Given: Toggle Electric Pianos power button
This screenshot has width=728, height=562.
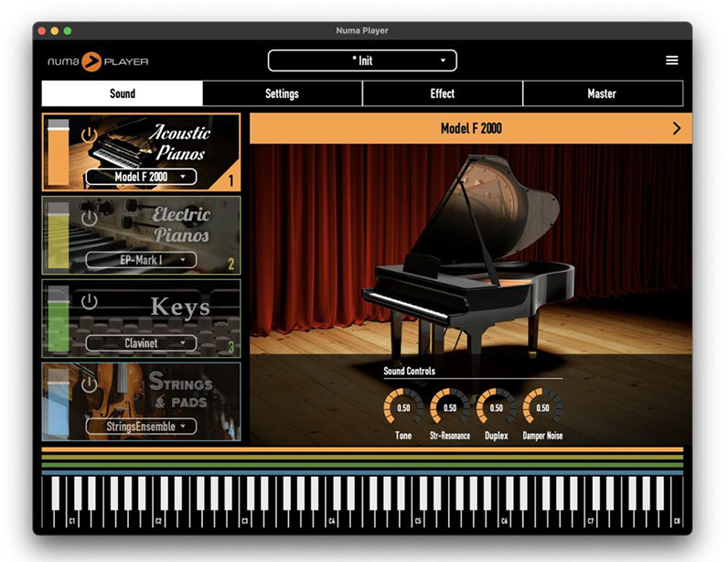Looking at the screenshot, I should [89, 218].
